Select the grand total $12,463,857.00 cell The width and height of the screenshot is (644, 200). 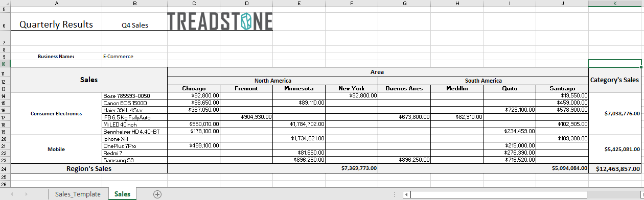(x=615, y=168)
